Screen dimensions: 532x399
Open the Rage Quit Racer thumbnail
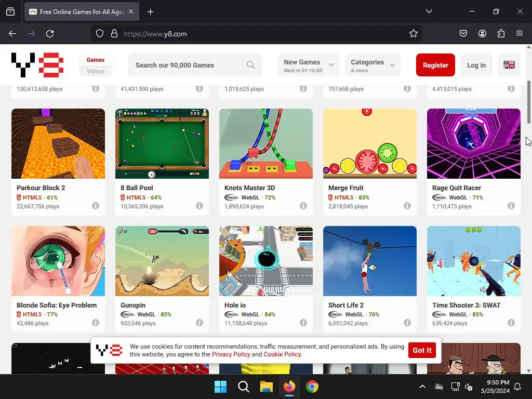[473, 143]
